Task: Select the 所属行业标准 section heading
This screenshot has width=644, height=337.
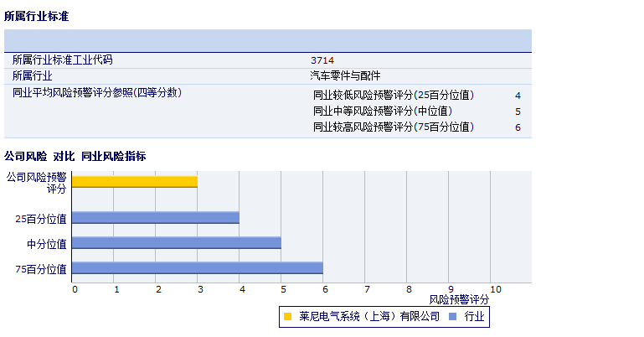Action: 37,16
